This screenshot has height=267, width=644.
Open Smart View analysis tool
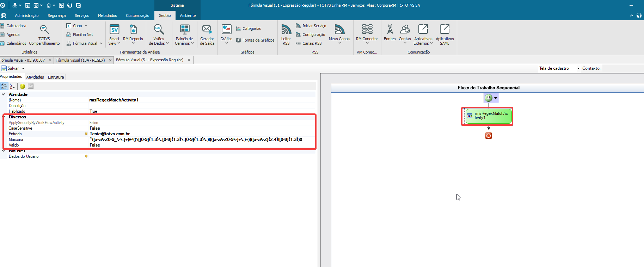pos(114,35)
